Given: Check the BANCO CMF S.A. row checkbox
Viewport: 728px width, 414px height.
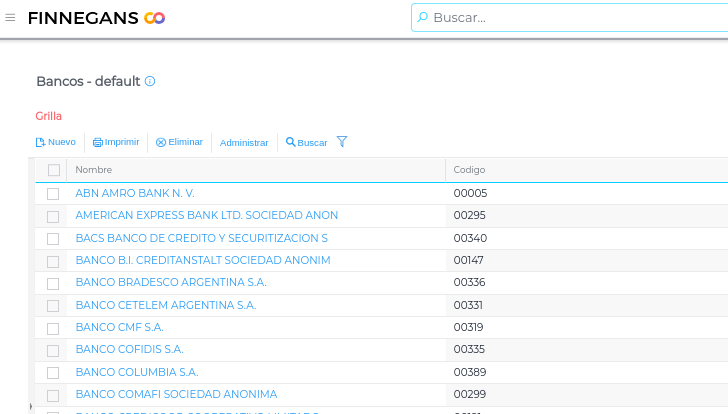Looking at the screenshot, I should [x=53, y=329].
